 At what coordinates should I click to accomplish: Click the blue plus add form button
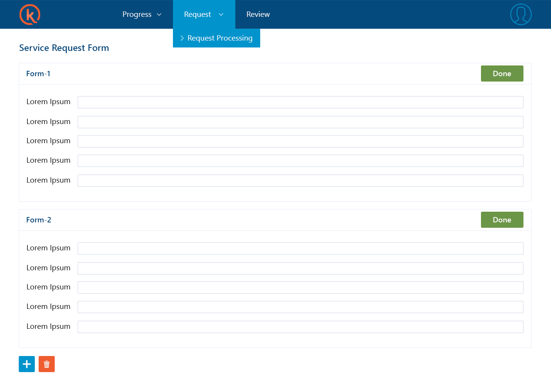27,364
